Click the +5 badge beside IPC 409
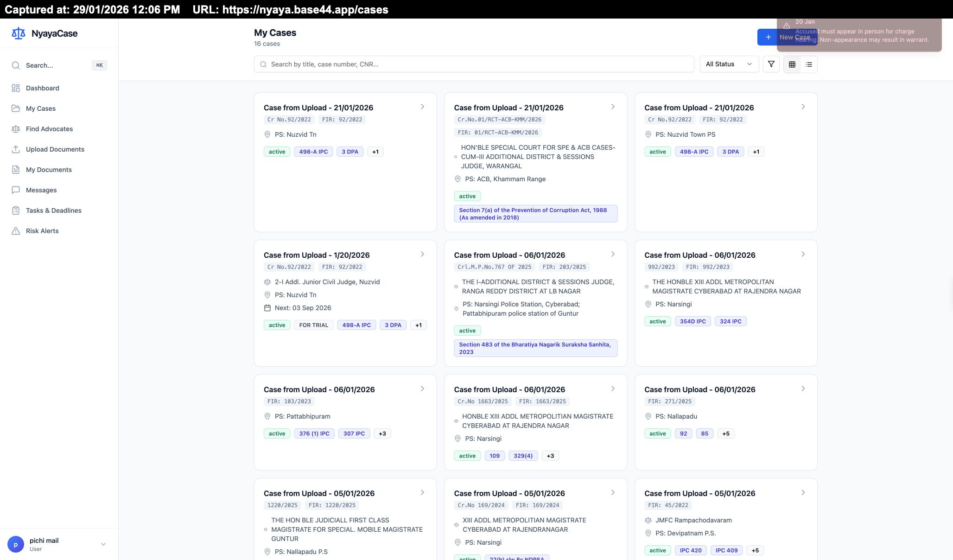Image resolution: width=953 pixels, height=560 pixels. click(756, 550)
